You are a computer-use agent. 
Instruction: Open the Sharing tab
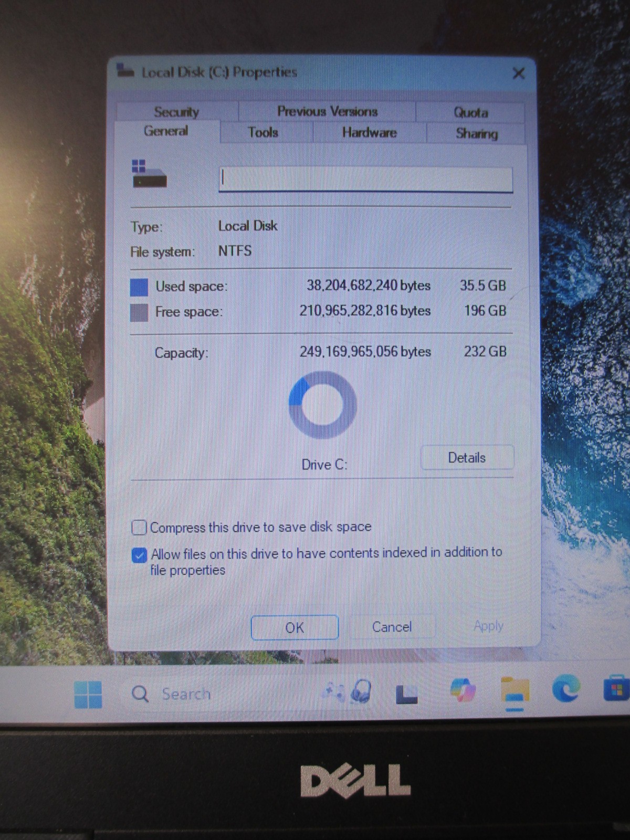coord(476,133)
